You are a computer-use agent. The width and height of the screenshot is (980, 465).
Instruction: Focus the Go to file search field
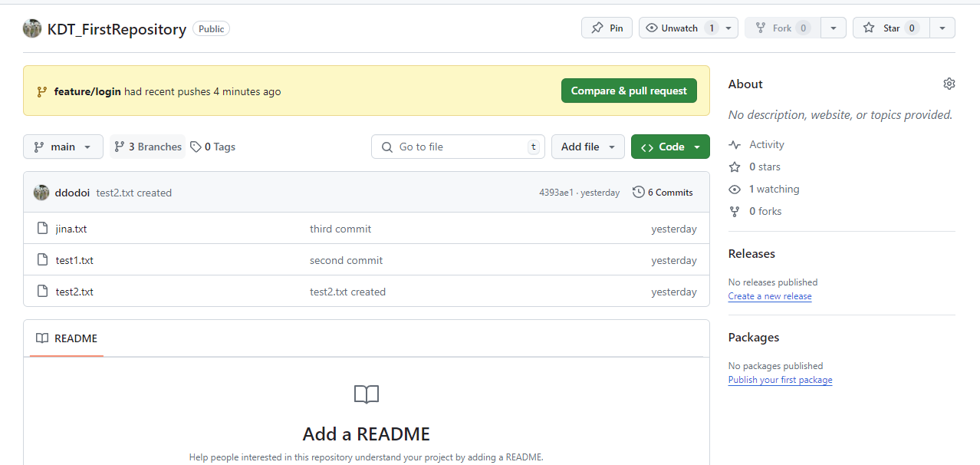[x=459, y=147]
